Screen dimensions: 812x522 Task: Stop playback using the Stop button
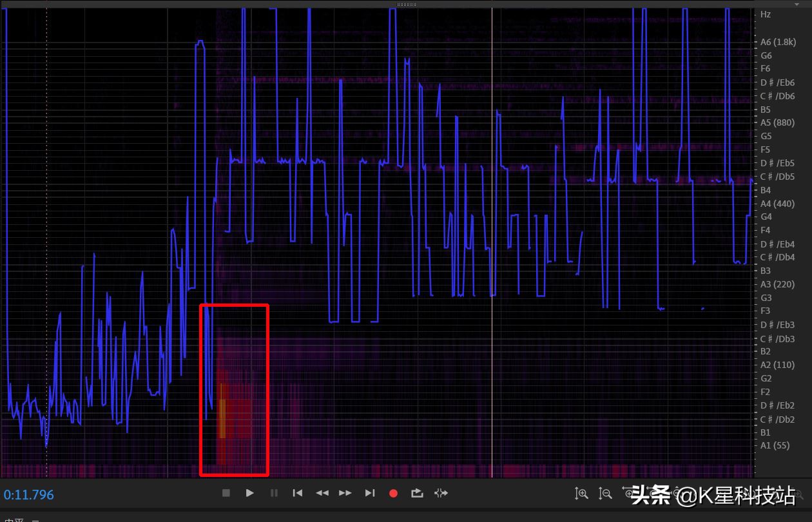click(x=226, y=493)
